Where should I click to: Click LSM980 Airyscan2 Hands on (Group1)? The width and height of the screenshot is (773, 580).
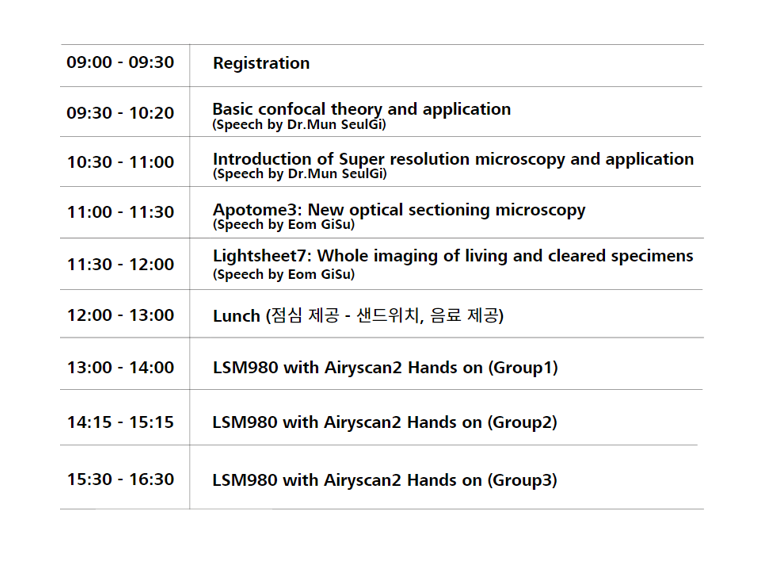(x=385, y=368)
